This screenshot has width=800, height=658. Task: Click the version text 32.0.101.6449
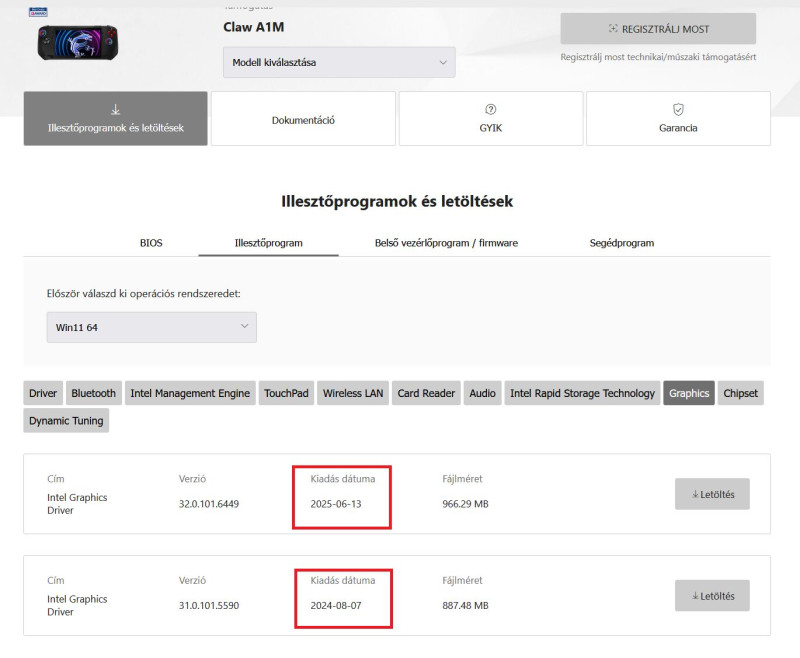pyautogui.click(x=209, y=504)
